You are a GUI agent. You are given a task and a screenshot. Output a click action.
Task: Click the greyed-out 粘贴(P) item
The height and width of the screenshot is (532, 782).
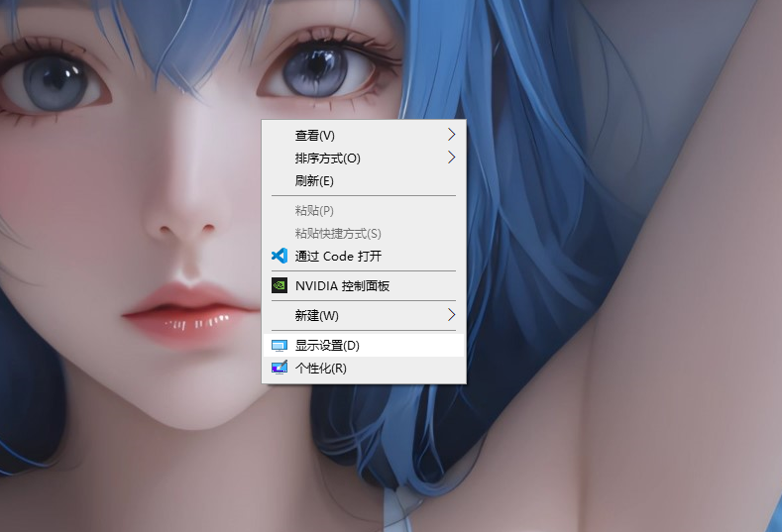click(364, 210)
